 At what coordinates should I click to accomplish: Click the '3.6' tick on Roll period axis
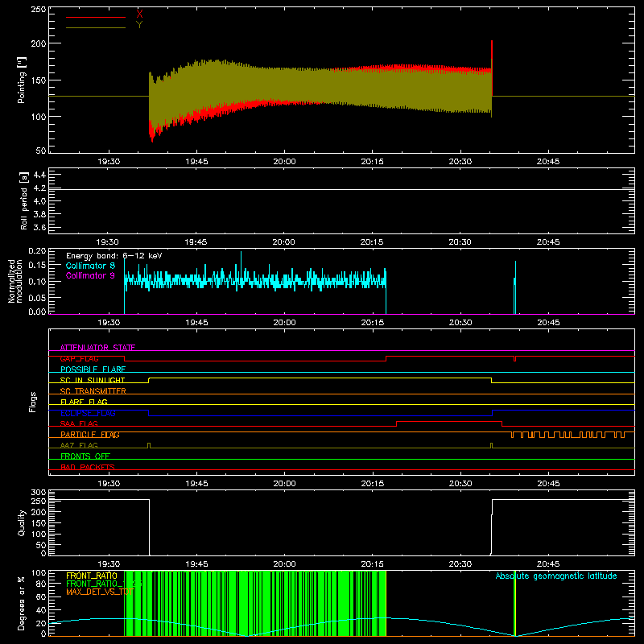coord(39,227)
